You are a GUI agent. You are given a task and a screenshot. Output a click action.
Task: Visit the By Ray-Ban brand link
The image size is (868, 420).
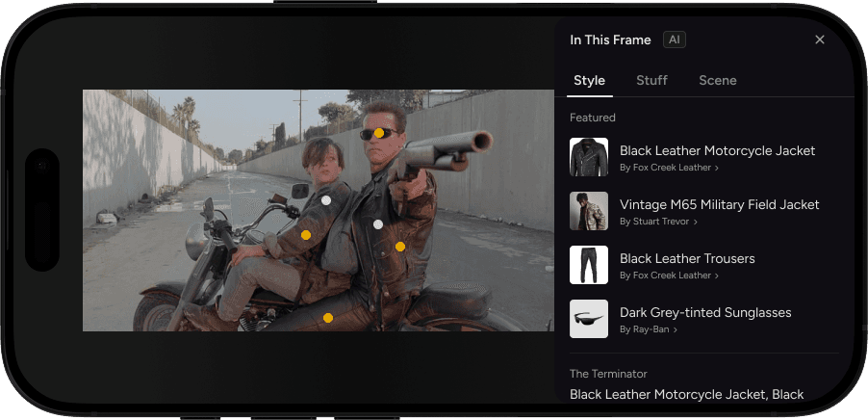click(649, 329)
